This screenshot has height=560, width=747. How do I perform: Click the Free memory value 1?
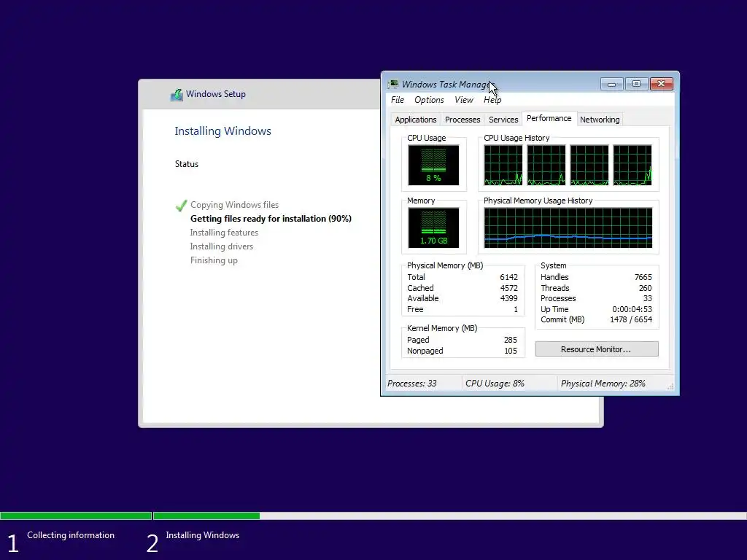(x=516, y=309)
